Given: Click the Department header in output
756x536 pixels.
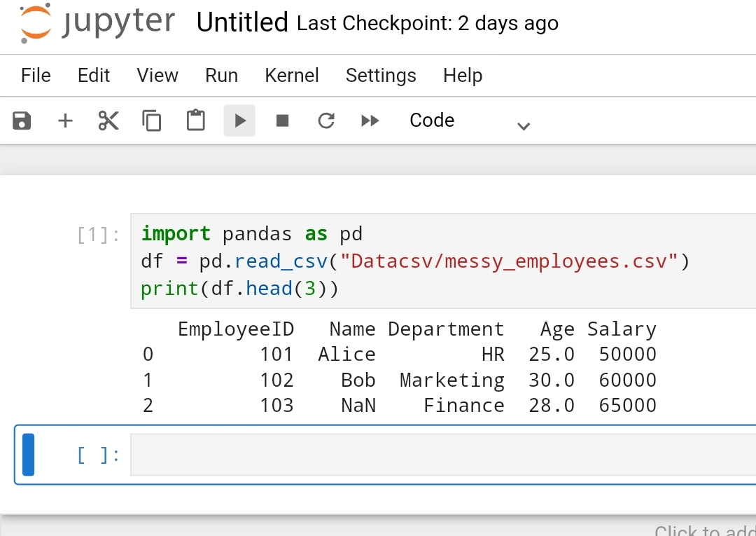Looking at the screenshot, I should point(446,329).
